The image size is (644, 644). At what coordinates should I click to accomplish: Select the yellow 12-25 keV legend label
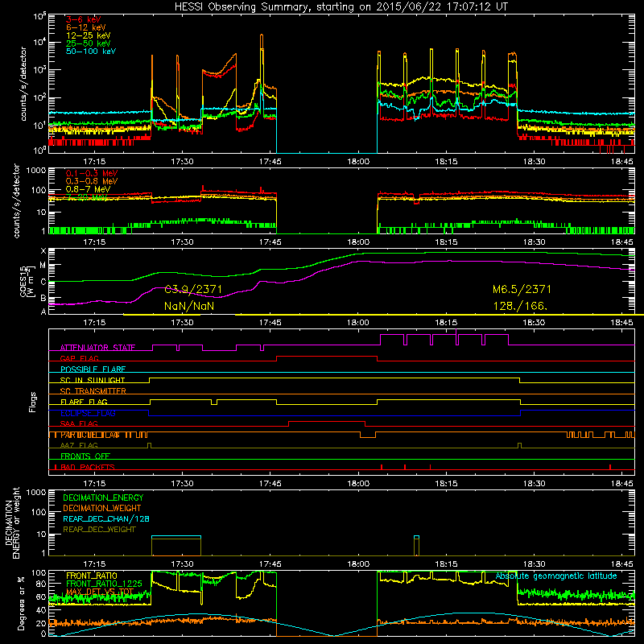click(x=89, y=35)
